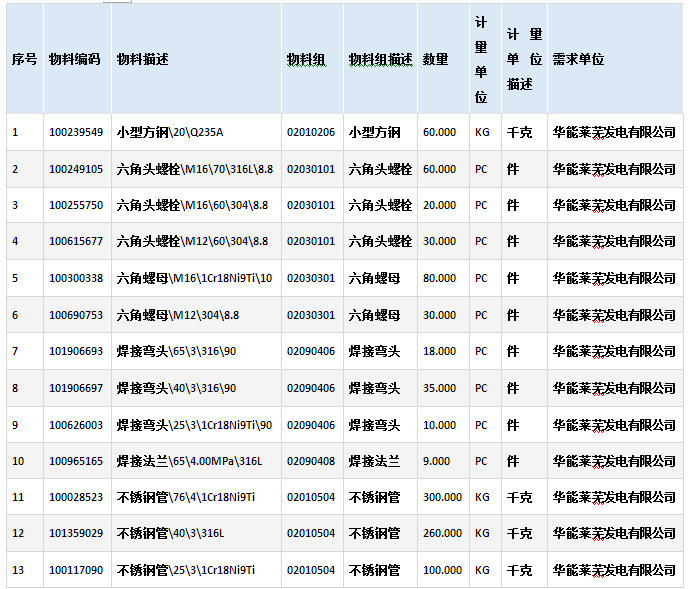The image size is (691, 589).
Task: Select material code 100117090
Action: coord(76,571)
